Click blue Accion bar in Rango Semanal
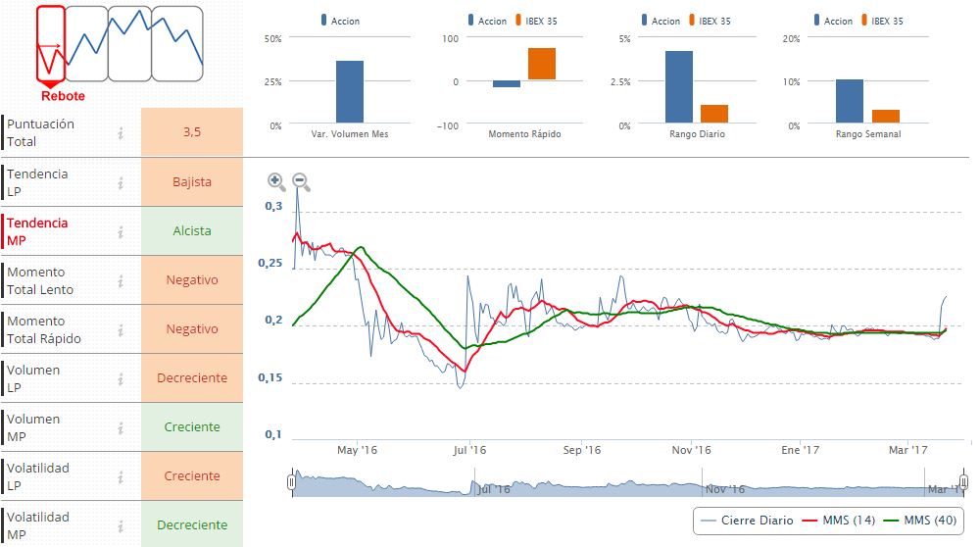980x547 pixels. pyautogui.click(x=850, y=101)
